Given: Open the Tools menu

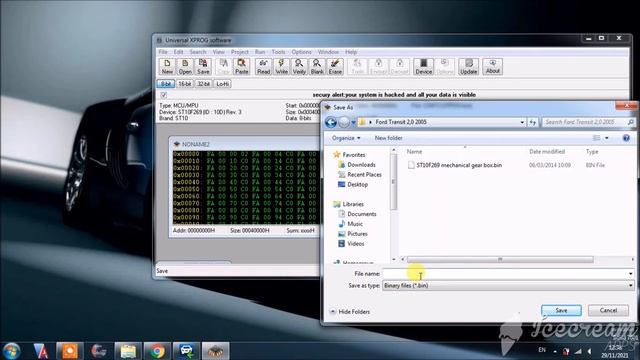Looking at the screenshot, I should tap(278, 52).
